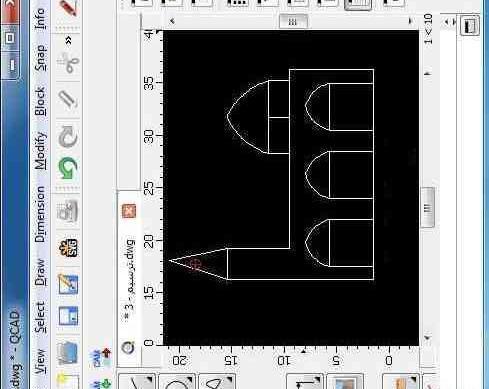Screen dimensions: 489x389
Task: Click the panel layout icon in corner
Action: point(469,25)
